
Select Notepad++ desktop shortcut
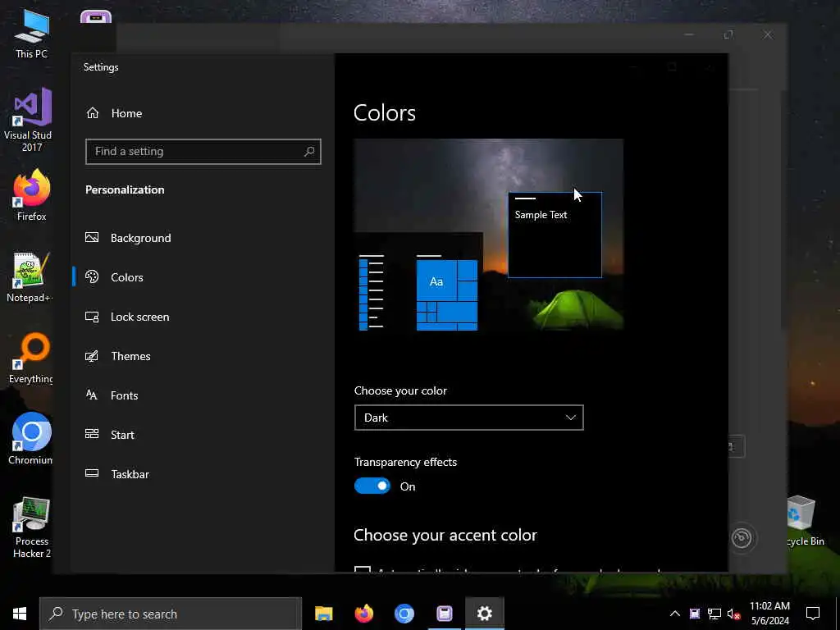pos(29,277)
